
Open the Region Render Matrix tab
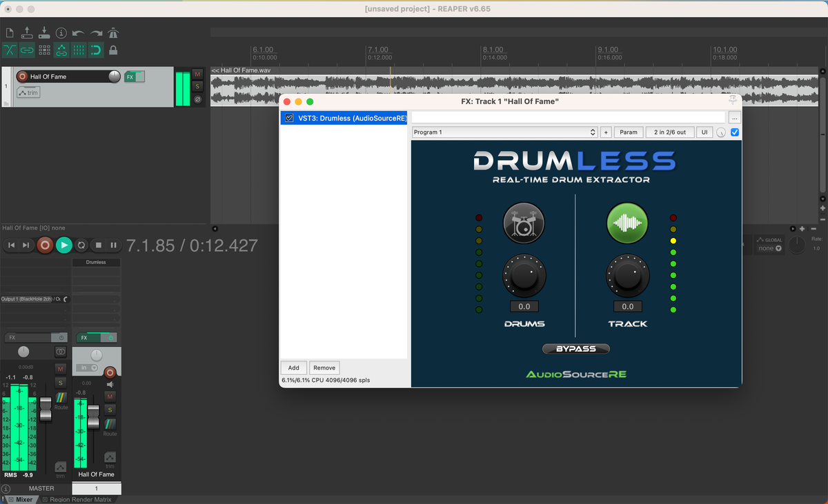tap(80, 499)
